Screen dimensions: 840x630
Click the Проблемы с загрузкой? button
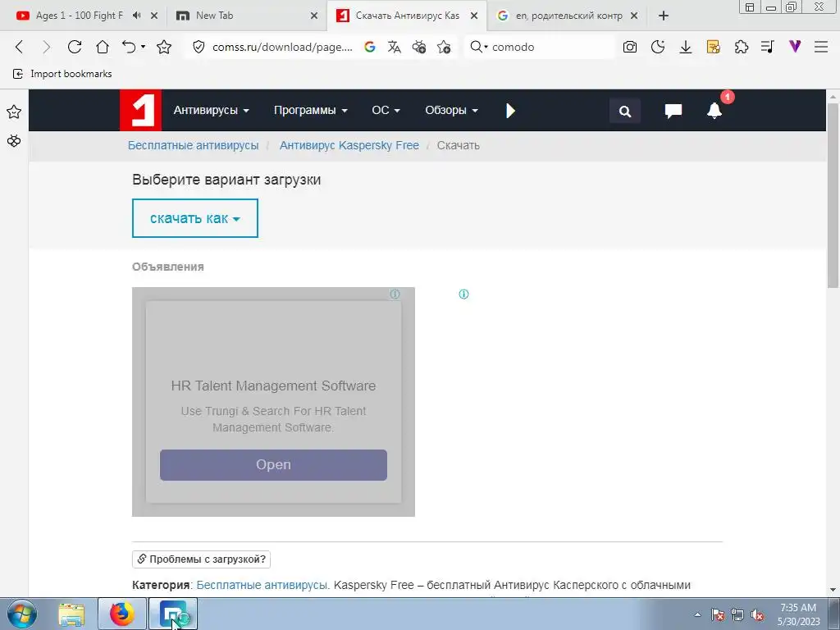[201, 559]
